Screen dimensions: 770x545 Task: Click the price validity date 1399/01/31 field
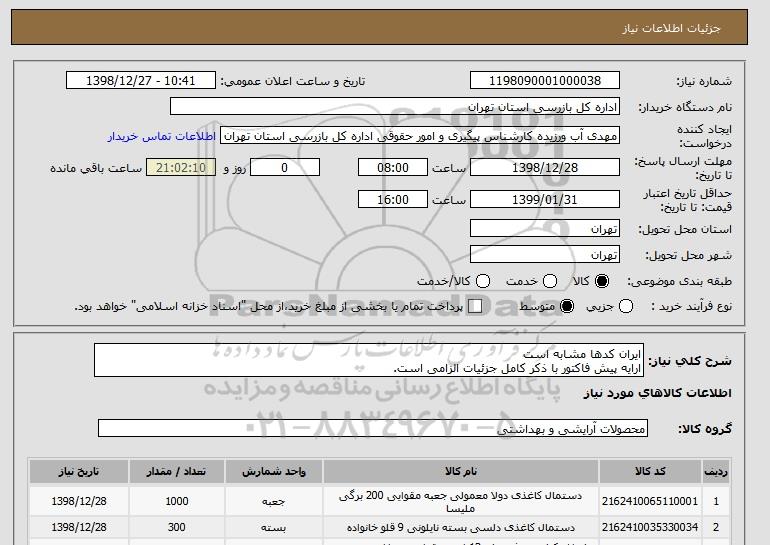(x=545, y=199)
